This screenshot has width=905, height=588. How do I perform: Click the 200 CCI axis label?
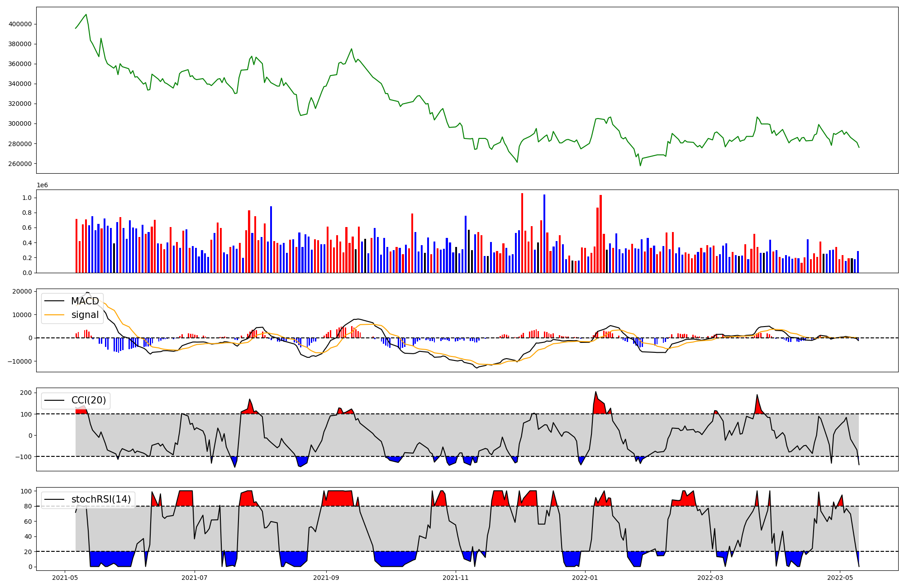click(26, 393)
